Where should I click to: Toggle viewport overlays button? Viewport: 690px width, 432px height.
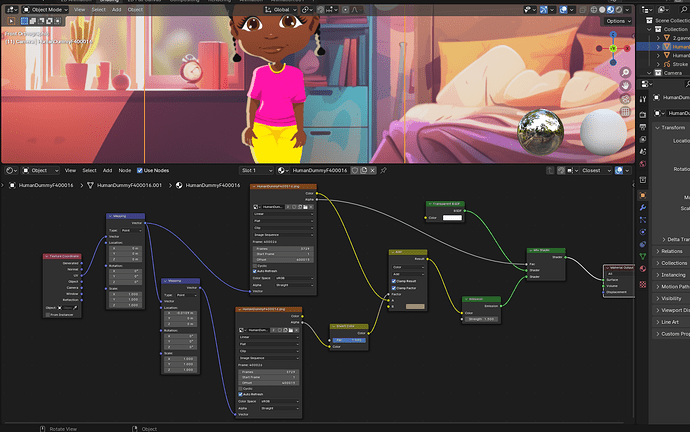(x=563, y=9)
